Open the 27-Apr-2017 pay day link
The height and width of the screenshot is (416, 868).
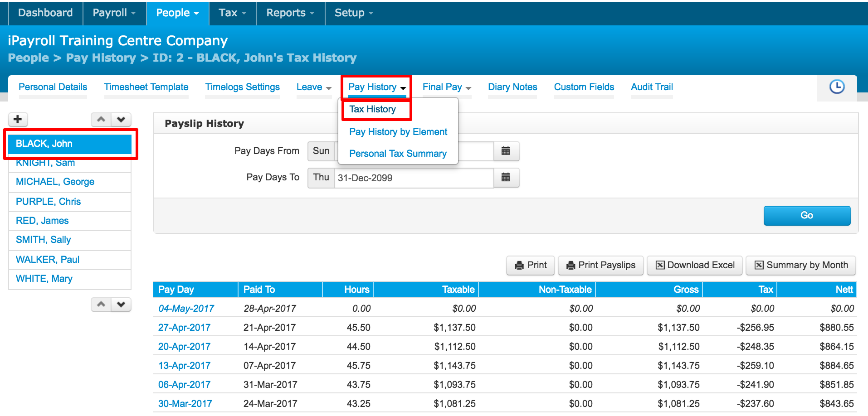(x=184, y=328)
